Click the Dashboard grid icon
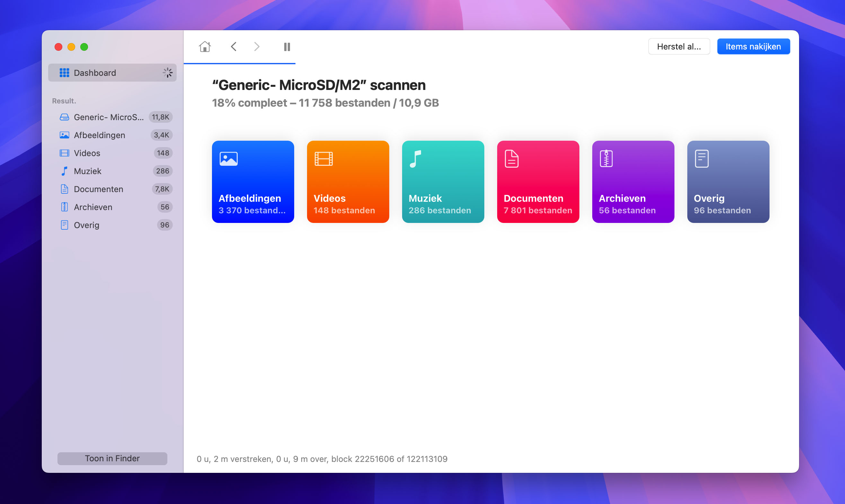The height and width of the screenshot is (504, 845). pyautogui.click(x=64, y=73)
